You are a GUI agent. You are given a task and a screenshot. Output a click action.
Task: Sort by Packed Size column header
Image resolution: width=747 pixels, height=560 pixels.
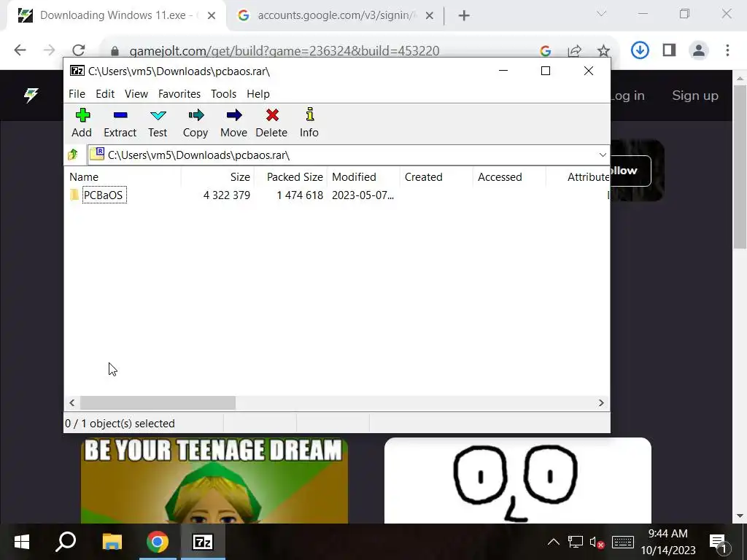[x=290, y=177]
